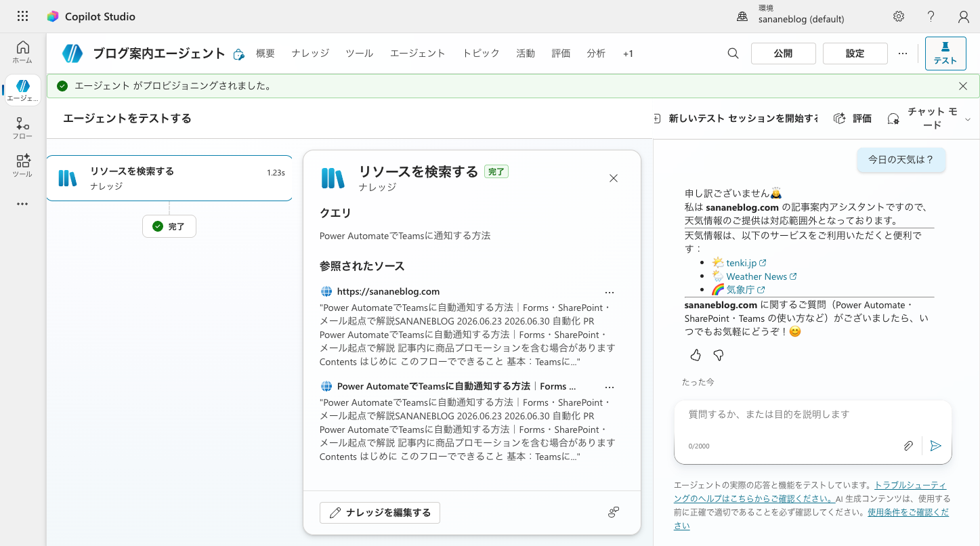Click the agent edit icon beside title
The height and width of the screenshot is (546, 980).
point(238,54)
